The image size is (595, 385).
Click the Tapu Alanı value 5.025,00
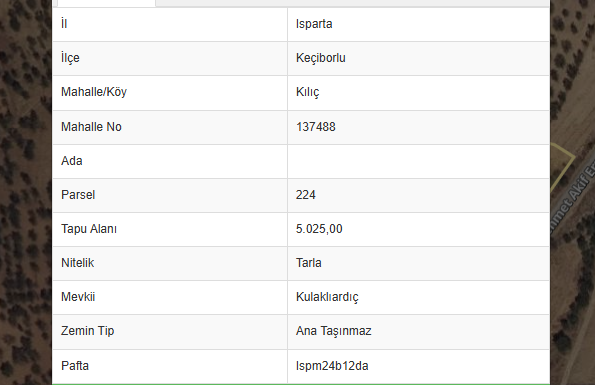tap(319, 229)
